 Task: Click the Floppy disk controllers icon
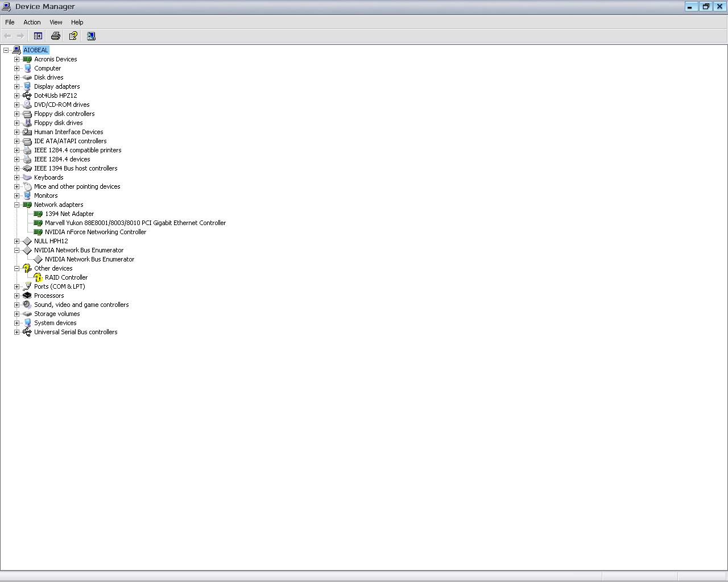click(x=27, y=114)
